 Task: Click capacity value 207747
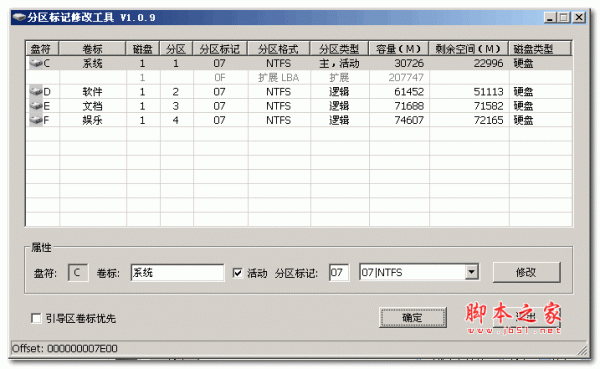406,78
